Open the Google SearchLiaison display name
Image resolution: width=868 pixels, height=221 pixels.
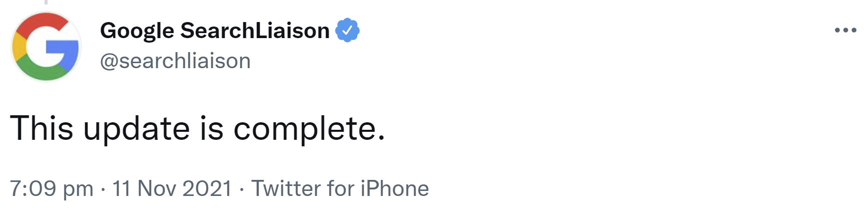[215, 31]
